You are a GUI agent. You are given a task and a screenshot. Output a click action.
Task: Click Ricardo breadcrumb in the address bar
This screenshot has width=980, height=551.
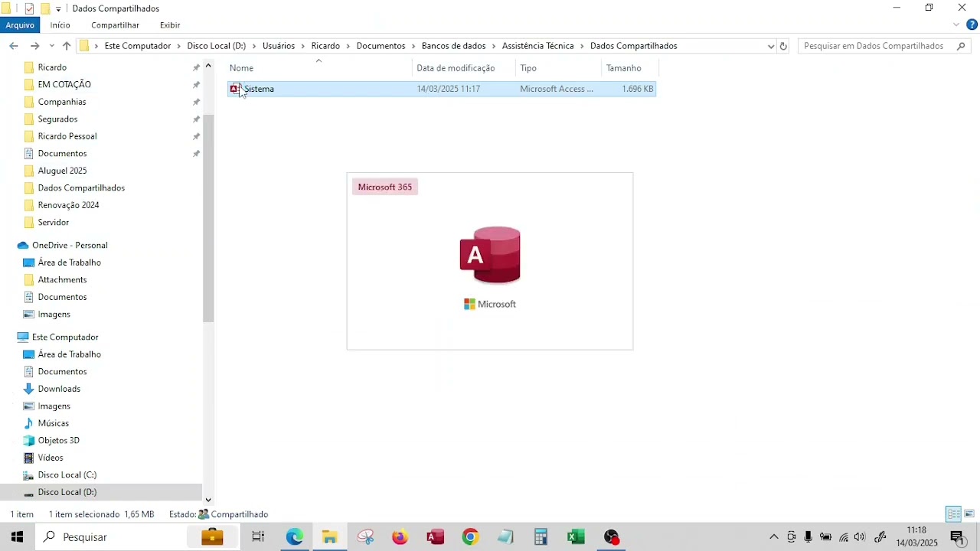[x=325, y=46]
